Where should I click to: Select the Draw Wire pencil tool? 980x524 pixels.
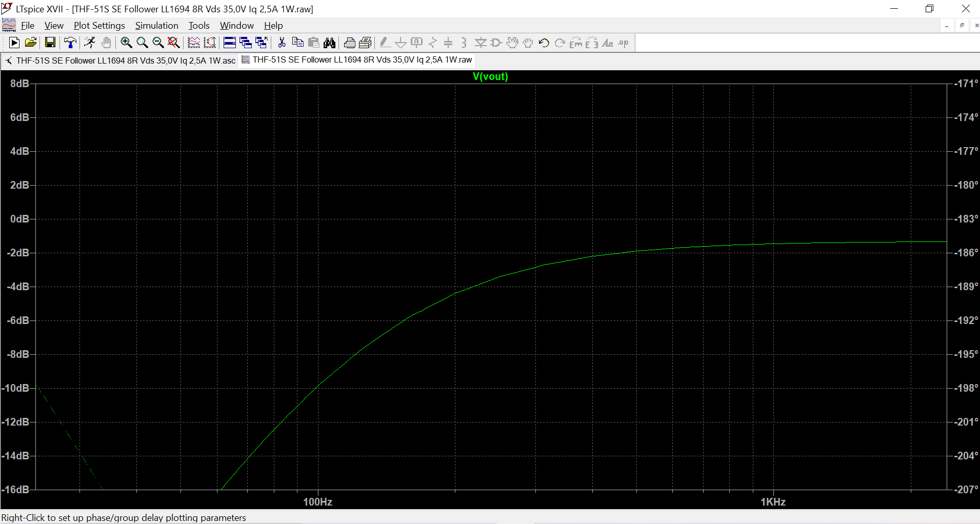click(385, 43)
